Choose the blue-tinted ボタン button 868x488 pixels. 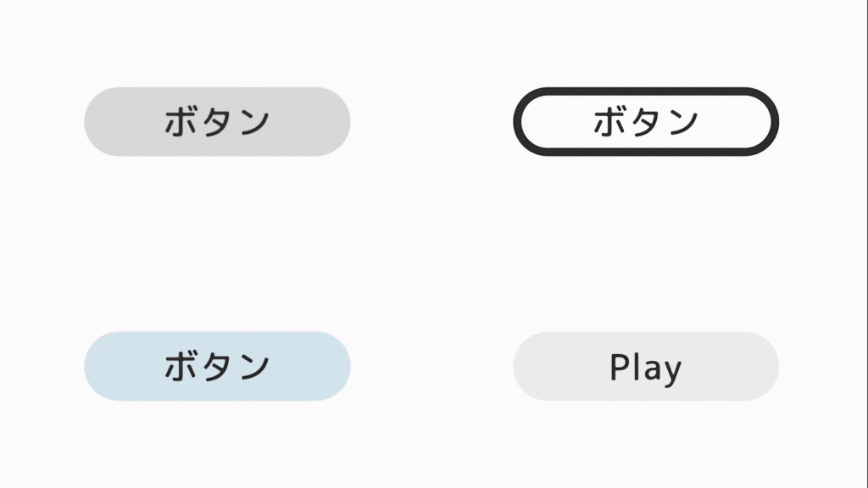pyautogui.click(x=217, y=366)
